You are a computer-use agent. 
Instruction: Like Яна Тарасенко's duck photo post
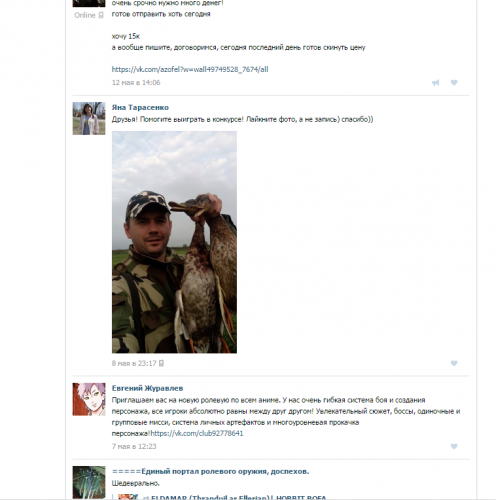pos(454,363)
